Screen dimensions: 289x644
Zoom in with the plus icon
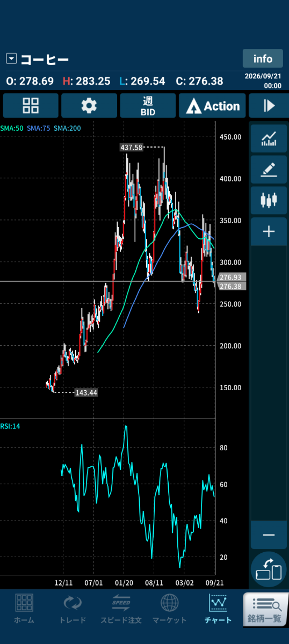pos(269,232)
